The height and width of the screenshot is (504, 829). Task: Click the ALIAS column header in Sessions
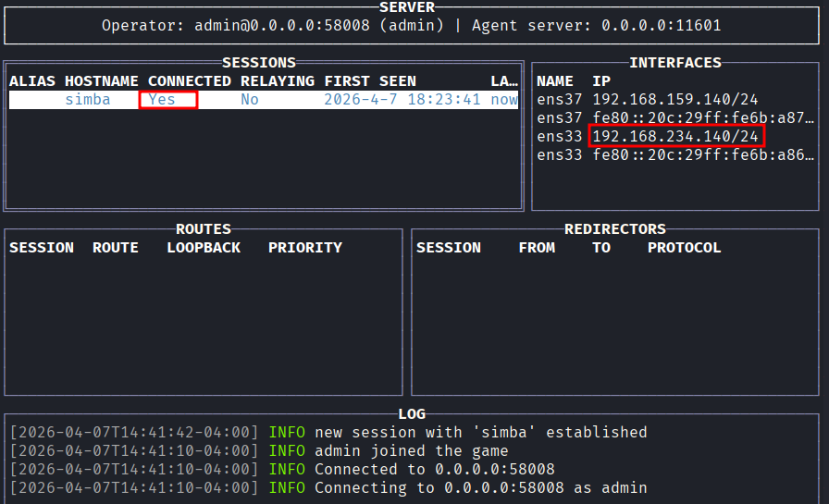[32, 81]
